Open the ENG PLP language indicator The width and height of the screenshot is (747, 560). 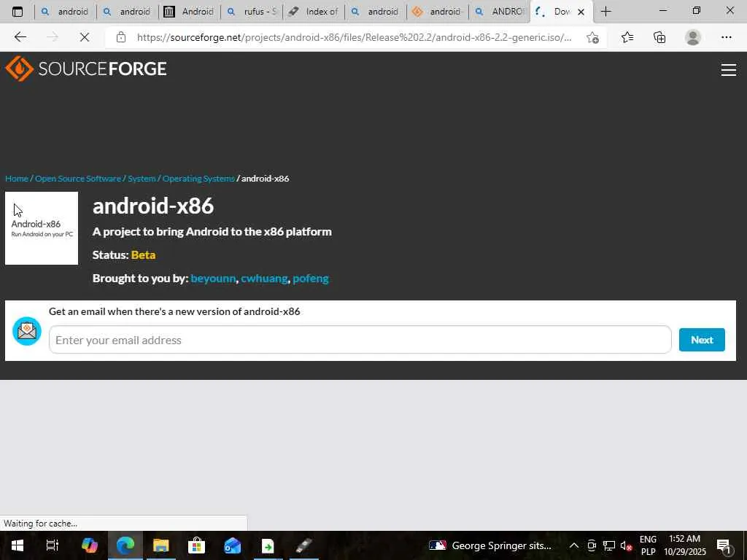click(x=648, y=545)
